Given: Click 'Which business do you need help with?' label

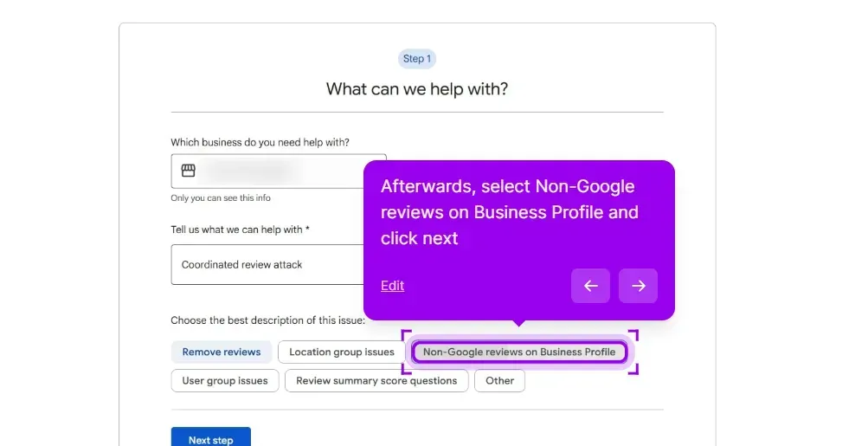Looking at the screenshot, I should coord(260,142).
